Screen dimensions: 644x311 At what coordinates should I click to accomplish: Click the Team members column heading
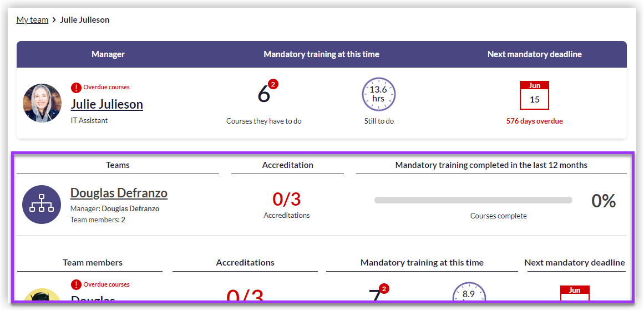point(93,263)
